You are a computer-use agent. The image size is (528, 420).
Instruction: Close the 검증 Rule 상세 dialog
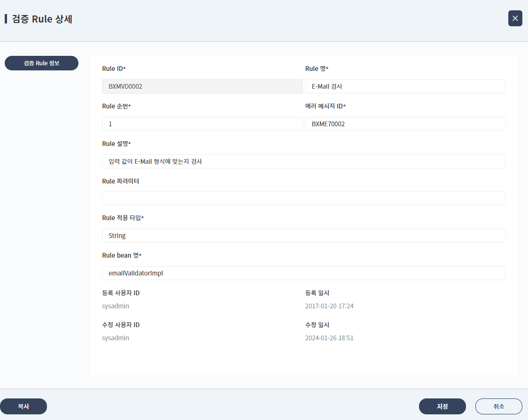pos(515,18)
